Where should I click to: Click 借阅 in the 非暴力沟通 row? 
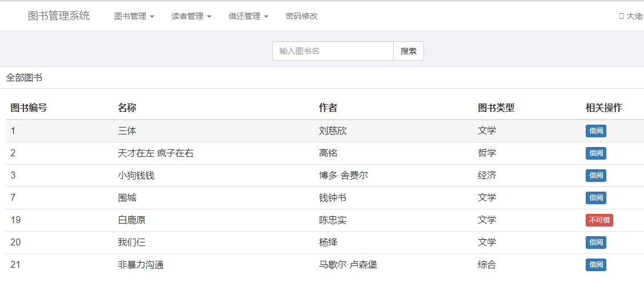point(595,265)
